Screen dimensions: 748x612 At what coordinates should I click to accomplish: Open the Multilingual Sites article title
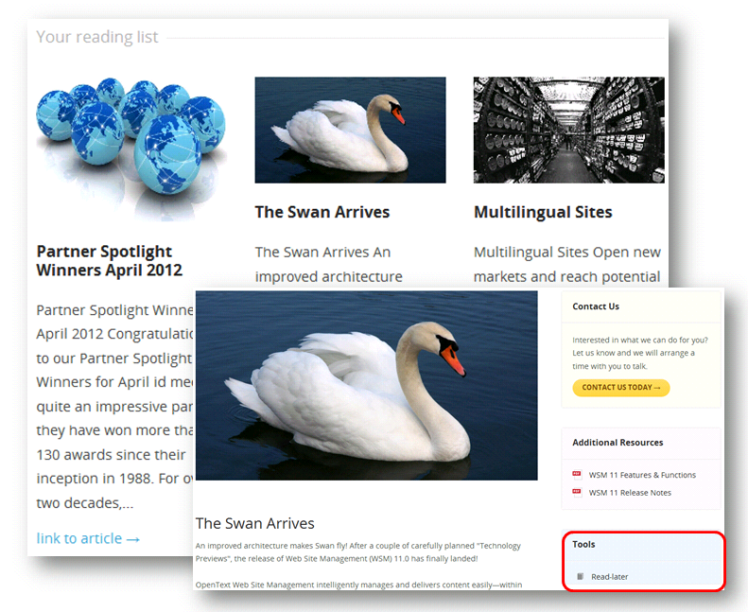pyautogui.click(x=543, y=212)
